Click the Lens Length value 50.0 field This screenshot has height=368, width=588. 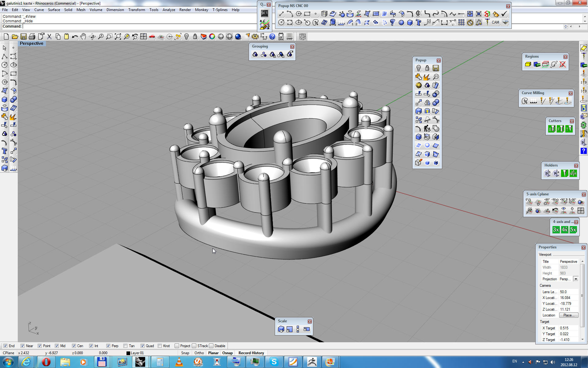(x=569, y=292)
